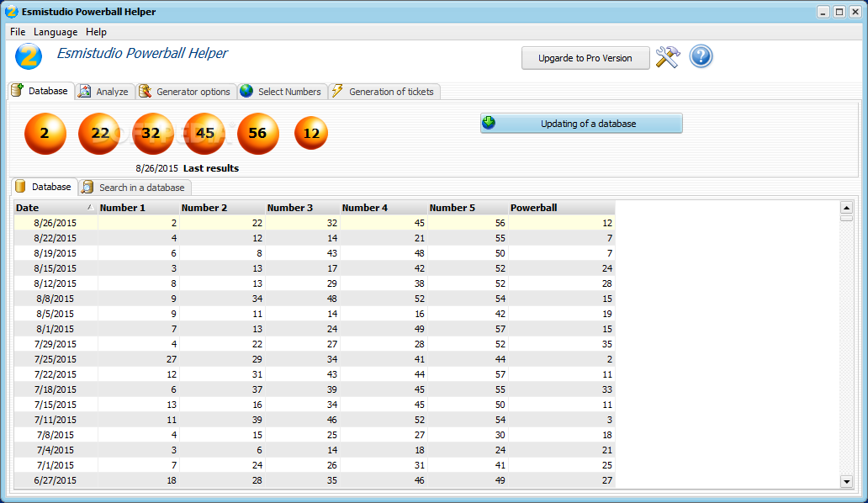Switch to the Select Numbers tab

click(283, 92)
